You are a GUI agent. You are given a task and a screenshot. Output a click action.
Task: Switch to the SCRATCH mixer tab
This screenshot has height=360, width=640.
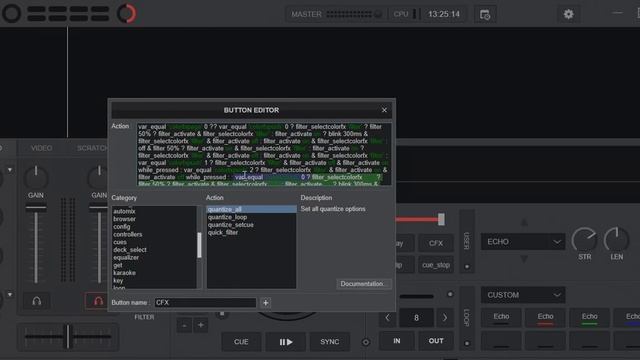(92, 148)
